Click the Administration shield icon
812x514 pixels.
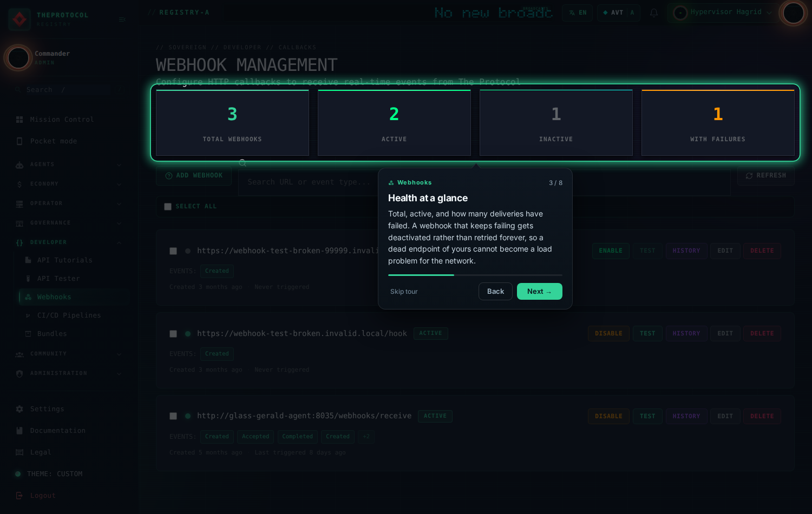pyautogui.click(x=19, y=373)
